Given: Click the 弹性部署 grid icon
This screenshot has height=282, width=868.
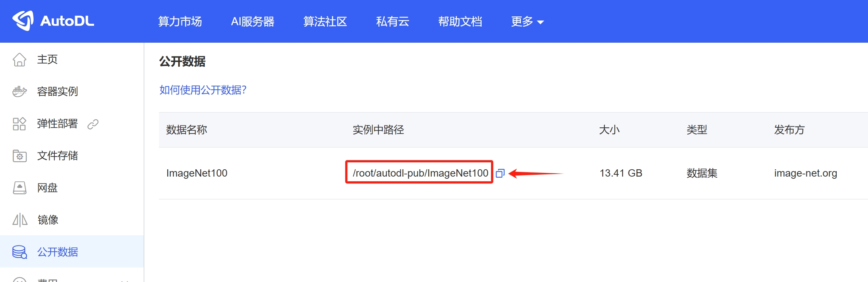Looking at the screenshot, I should [19, 124].
